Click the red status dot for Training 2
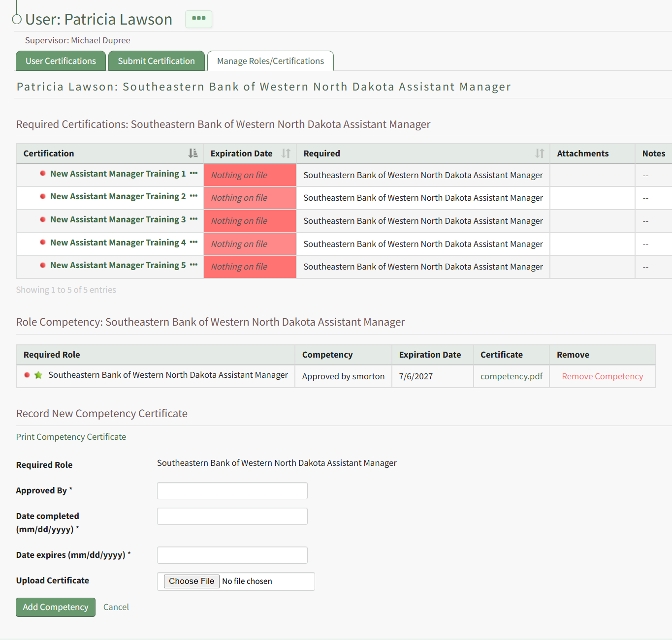This screenshot has width=672, height=640. 43,196
